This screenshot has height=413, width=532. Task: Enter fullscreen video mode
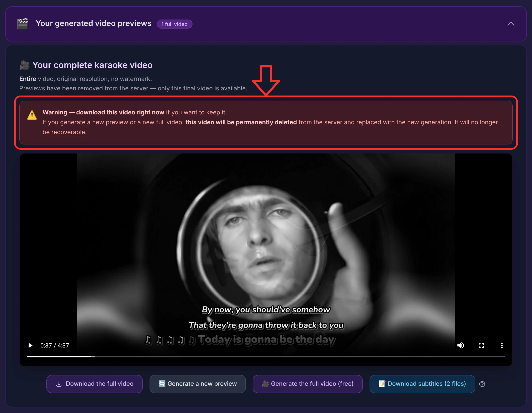pos(481,345)
